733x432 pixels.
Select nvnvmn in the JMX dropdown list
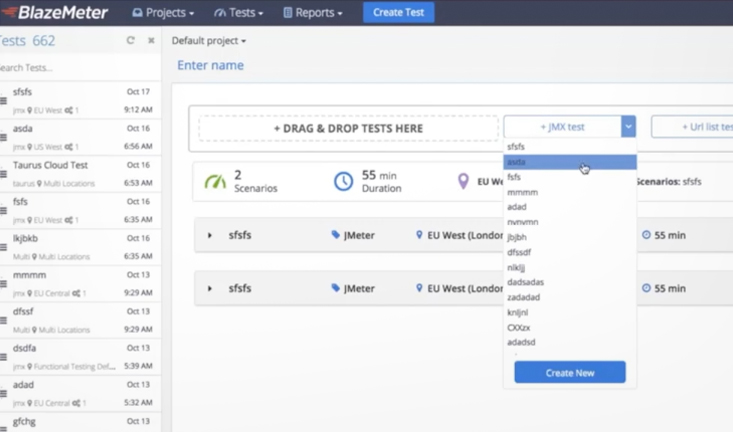pos(570,222)
